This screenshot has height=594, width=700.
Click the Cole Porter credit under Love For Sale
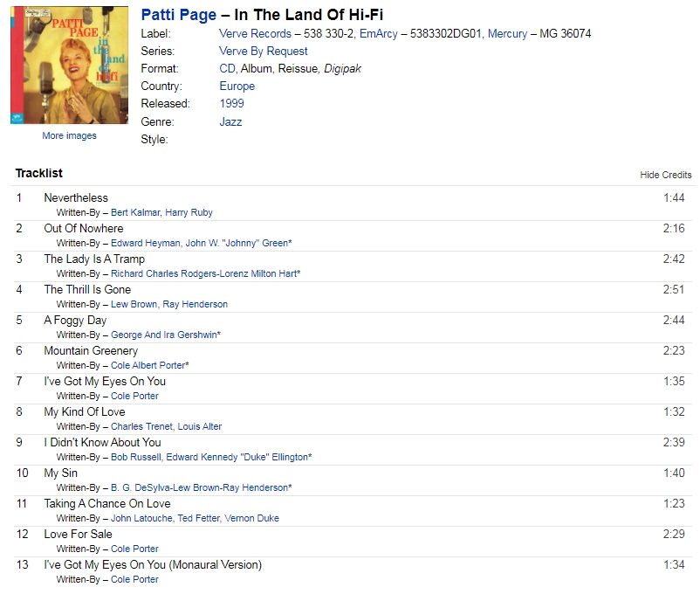(x=134, y=549)
